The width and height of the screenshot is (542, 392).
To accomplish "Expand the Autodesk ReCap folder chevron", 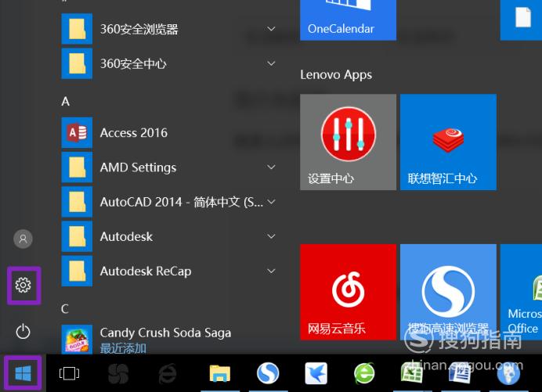I will click(272, 271).
